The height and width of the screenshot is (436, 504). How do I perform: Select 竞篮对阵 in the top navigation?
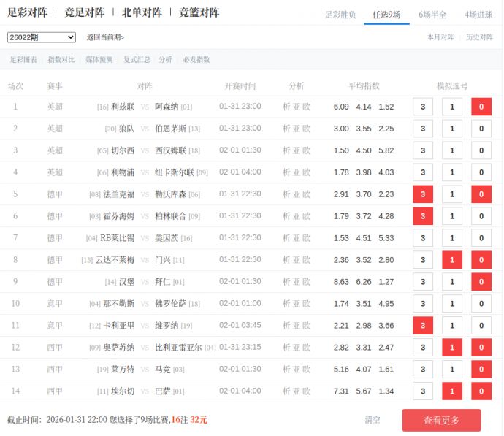click(x=199, y=12)
